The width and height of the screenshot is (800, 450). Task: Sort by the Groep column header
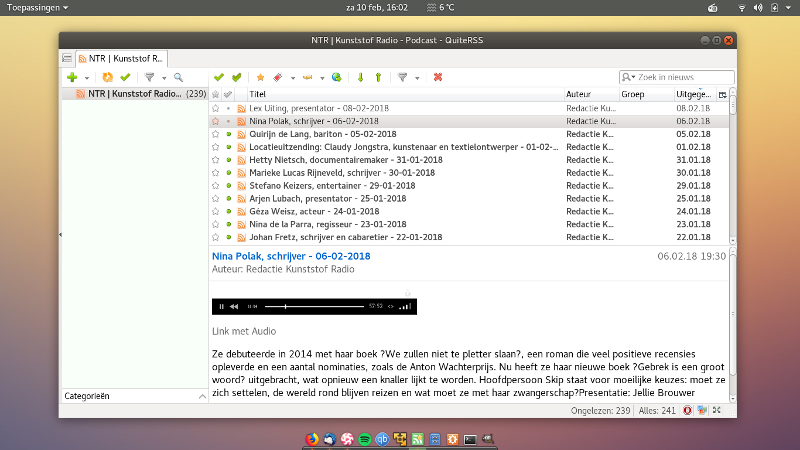(x=646, y=94)
